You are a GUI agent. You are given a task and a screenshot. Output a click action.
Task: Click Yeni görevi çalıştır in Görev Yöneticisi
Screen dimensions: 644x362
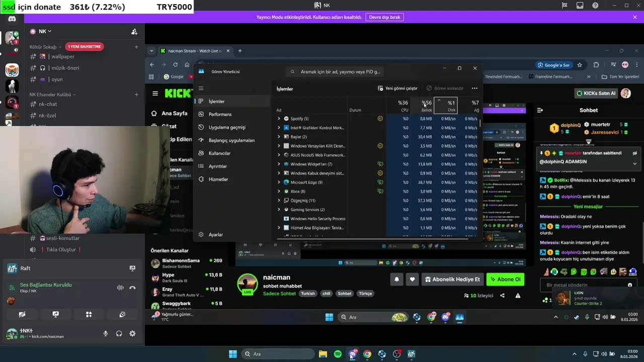pos(397,88)
